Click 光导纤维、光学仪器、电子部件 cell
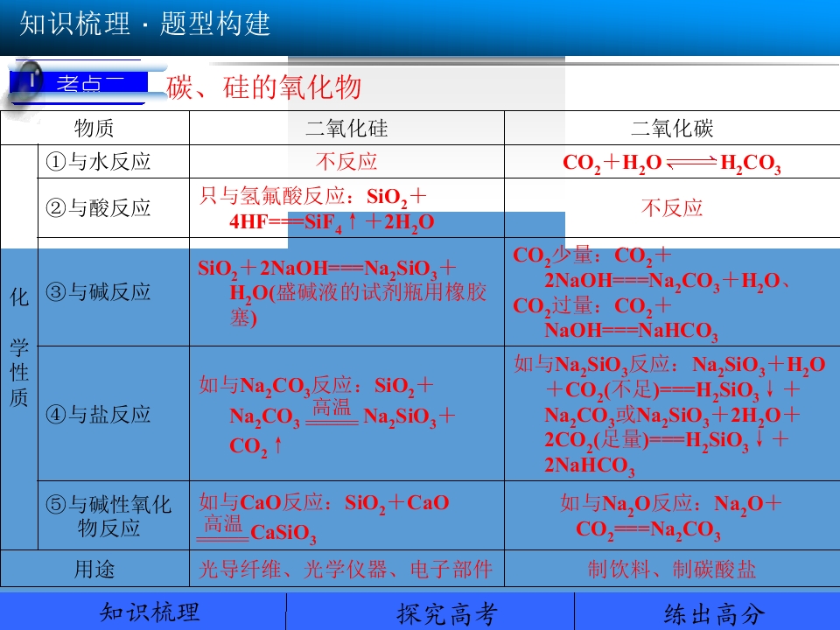The width and height of the screenshot is (840, 630). click(346, 569)
